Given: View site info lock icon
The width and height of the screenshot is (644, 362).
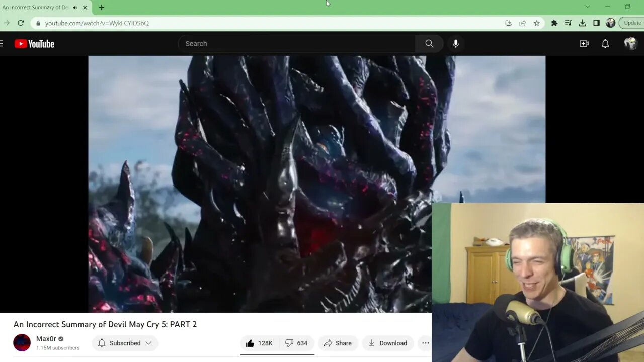Looking at the screenshot, I should (38, 23).
